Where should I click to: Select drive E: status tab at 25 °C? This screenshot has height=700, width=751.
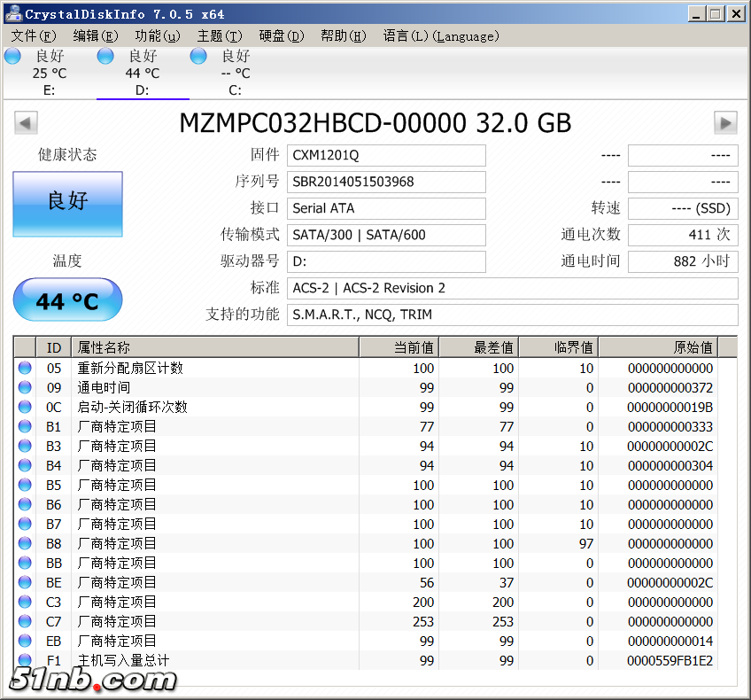[x=50, y=73]
